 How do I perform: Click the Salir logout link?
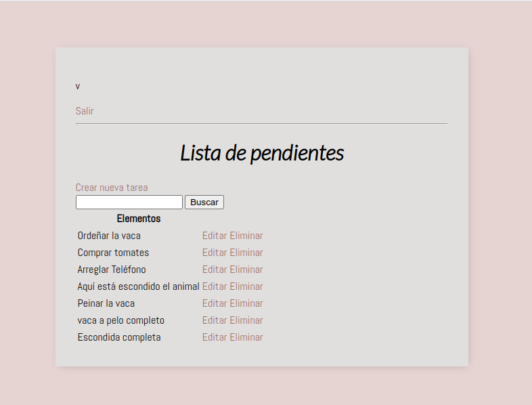[x=85, y=111]
